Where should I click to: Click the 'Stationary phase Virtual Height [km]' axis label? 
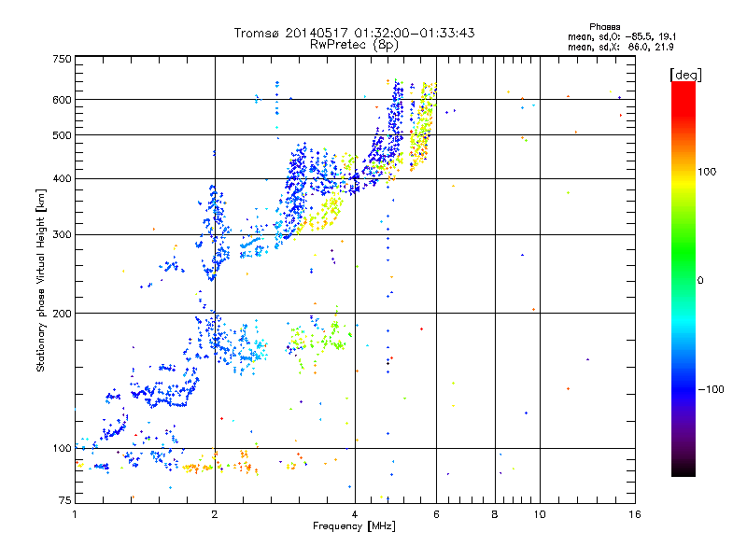pyautogui.click(x=41, y=281)
